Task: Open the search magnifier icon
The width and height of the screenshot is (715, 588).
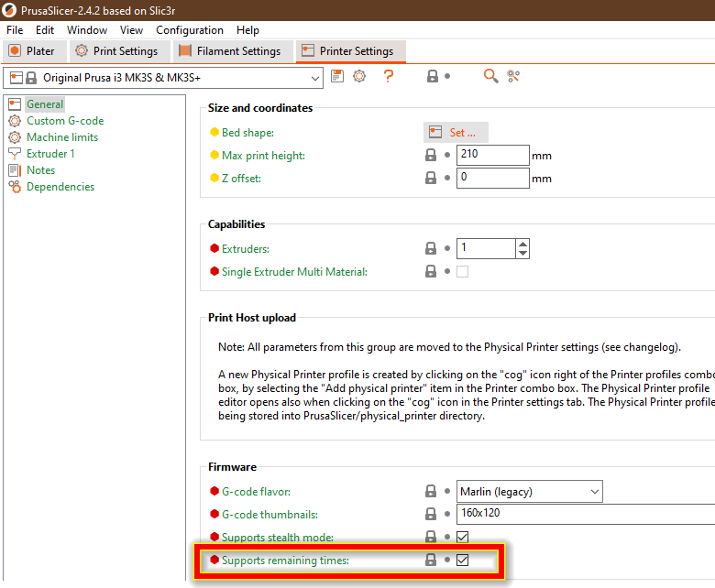Action: coord(490,76)
